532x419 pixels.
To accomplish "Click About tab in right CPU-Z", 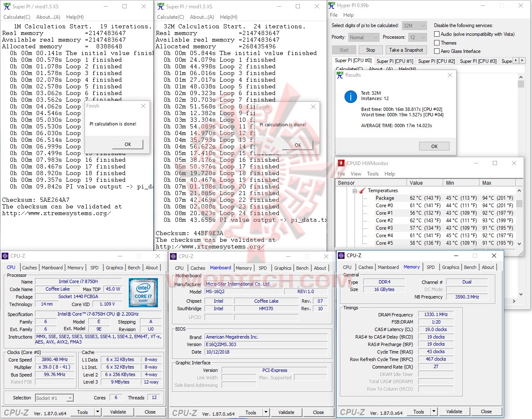I will (488, 267).
